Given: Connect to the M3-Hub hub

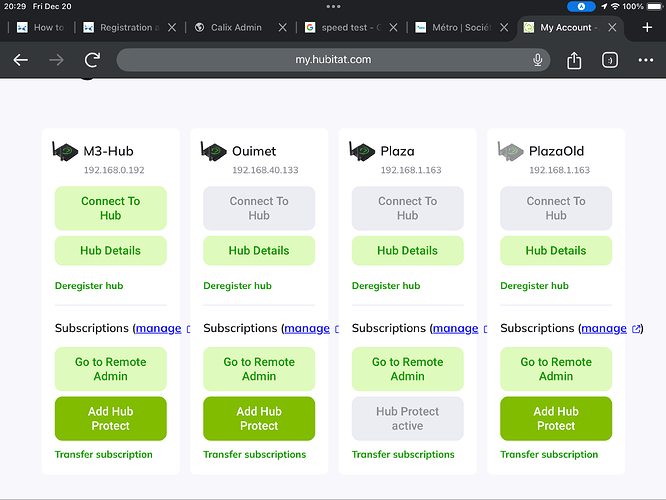Looking at the screenshot, I should [110, 208].
